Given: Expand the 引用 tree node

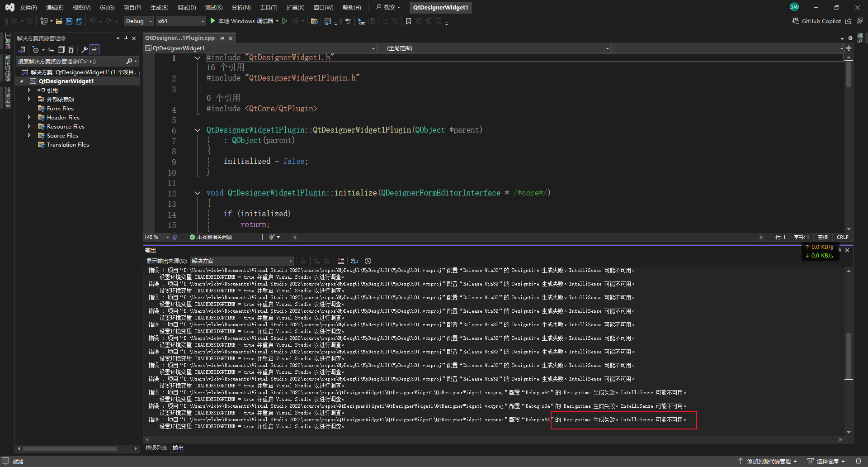Looking at the screenshot, I should coord(29,90).
